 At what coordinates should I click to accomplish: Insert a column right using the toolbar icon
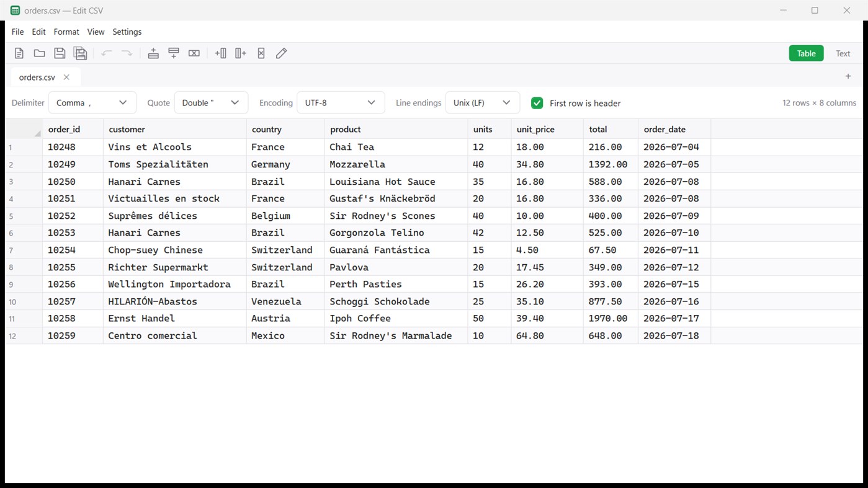pos(241,53)
